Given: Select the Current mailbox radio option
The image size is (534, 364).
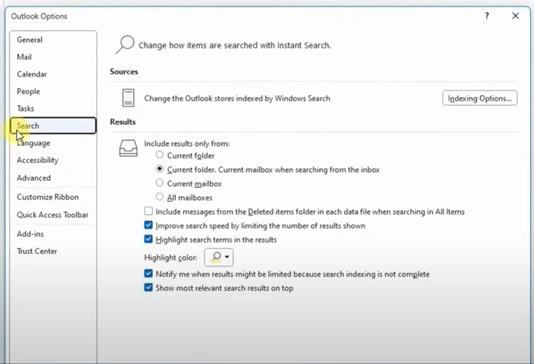Looking at the screenshot, I should tap(159, 183).
